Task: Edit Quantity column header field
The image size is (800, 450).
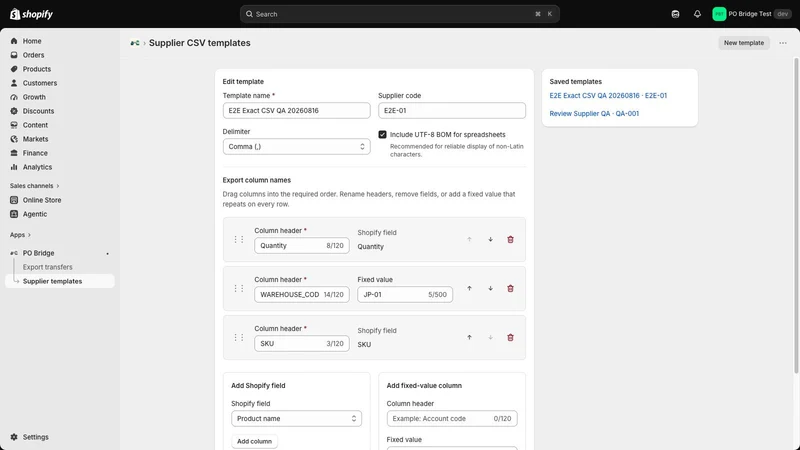Action: coord(302,245)
